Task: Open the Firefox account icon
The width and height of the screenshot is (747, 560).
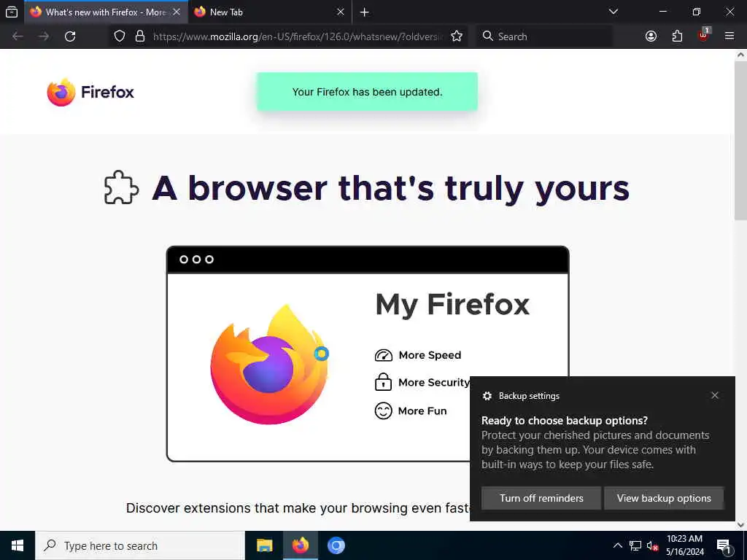Action: pyautogui.click(x=651, y=36)
